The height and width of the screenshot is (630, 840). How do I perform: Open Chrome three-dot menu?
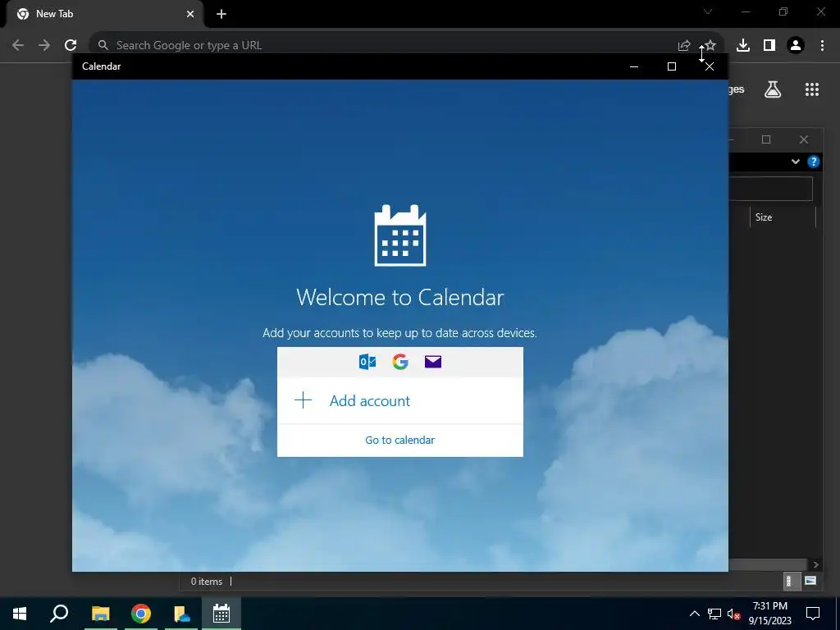[822, 45]
